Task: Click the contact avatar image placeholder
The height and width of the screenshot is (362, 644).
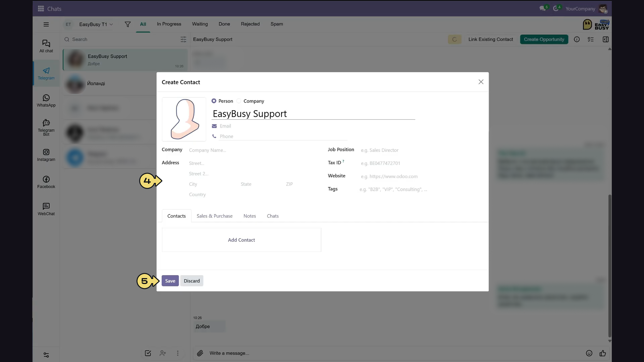Action: [184, 119]
